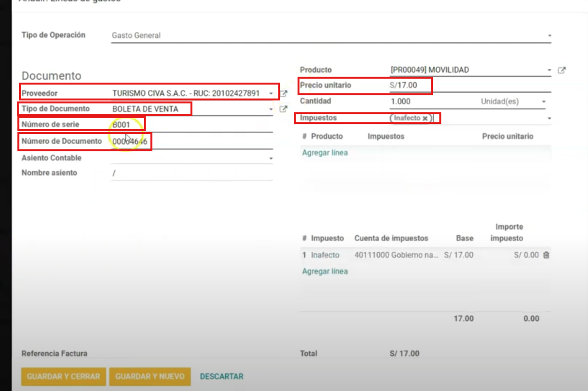This screenshot has width=588, height=391.
Task: Open the Producto external link icon
Action: point(562,70)
